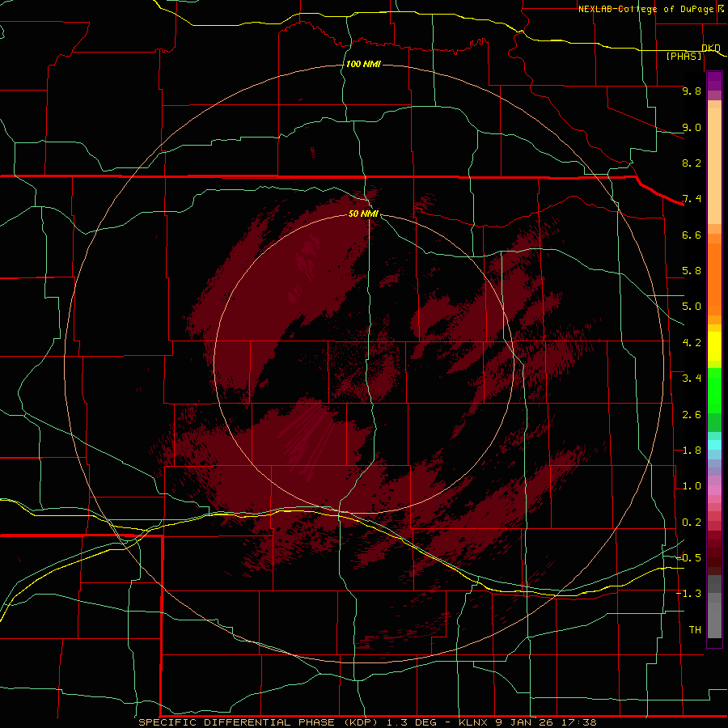Click the 9 JAN 26 date
This screenshot has height=728, width=728.
pos(525,722)
